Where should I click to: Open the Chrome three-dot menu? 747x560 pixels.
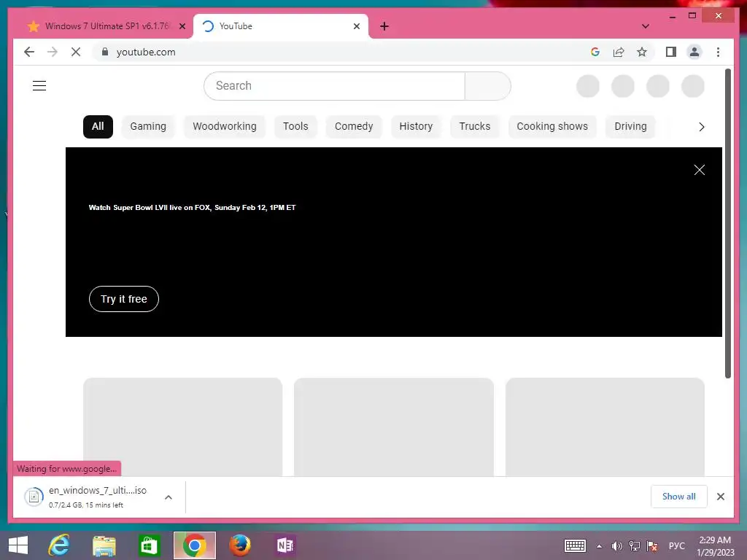pos(718,52)
